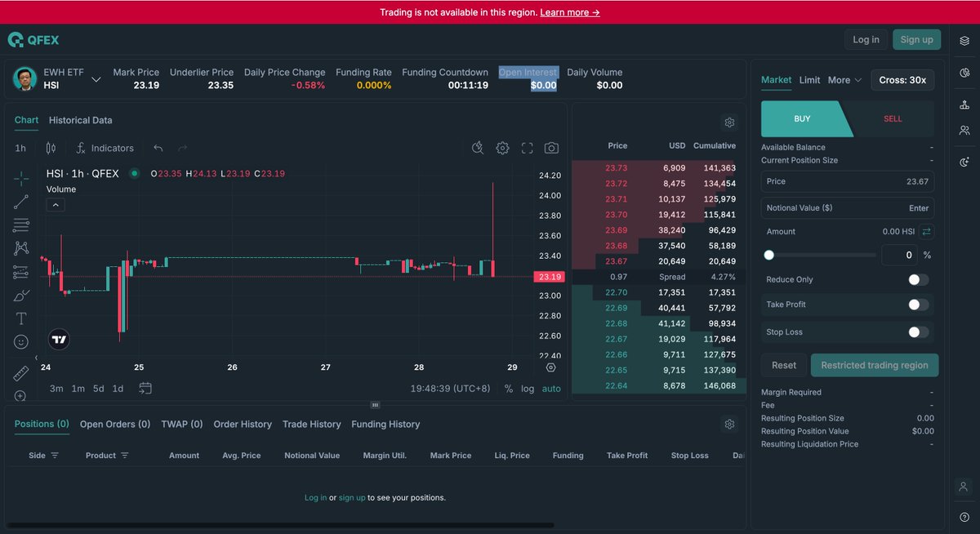This screenshot has width=980, height=534.
Task: Toggle percent scale on chart
Action: [509, 389]
